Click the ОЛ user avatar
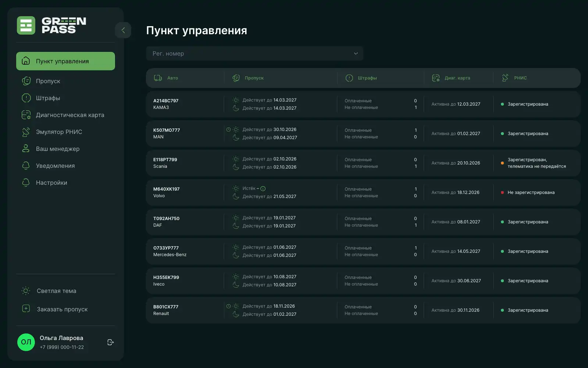 [x=26, y=342]
